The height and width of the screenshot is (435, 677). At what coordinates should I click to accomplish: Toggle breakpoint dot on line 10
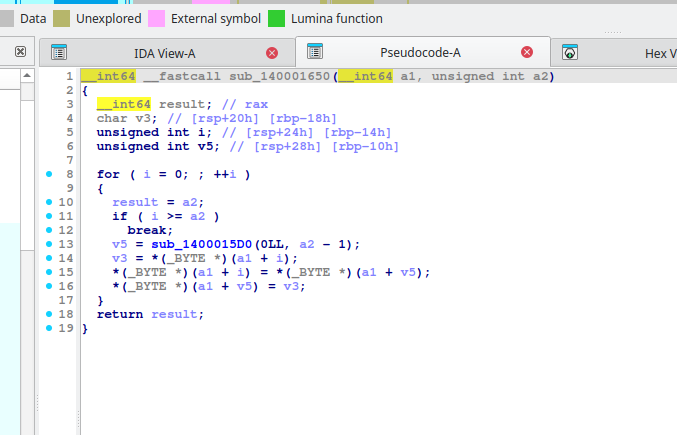49,202
